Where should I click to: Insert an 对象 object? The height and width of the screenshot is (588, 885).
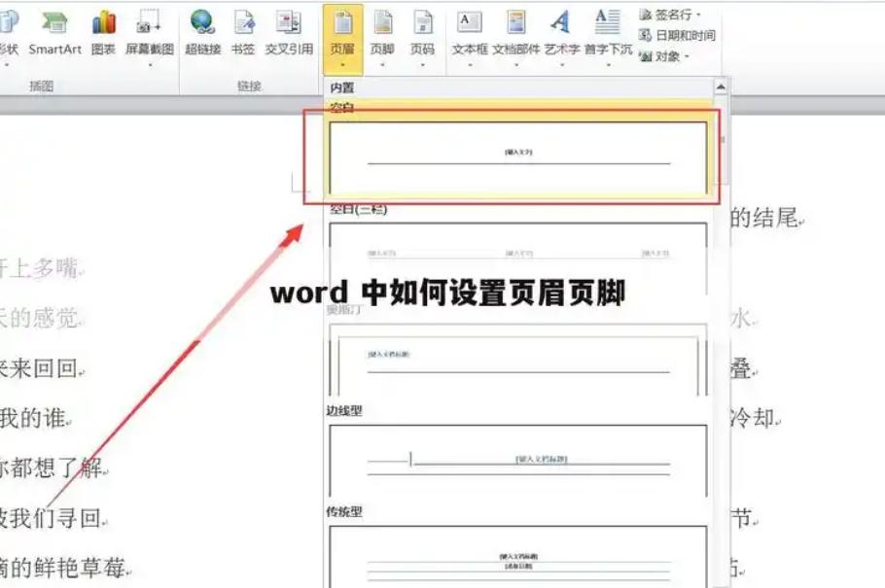click(x=663, y=56)
